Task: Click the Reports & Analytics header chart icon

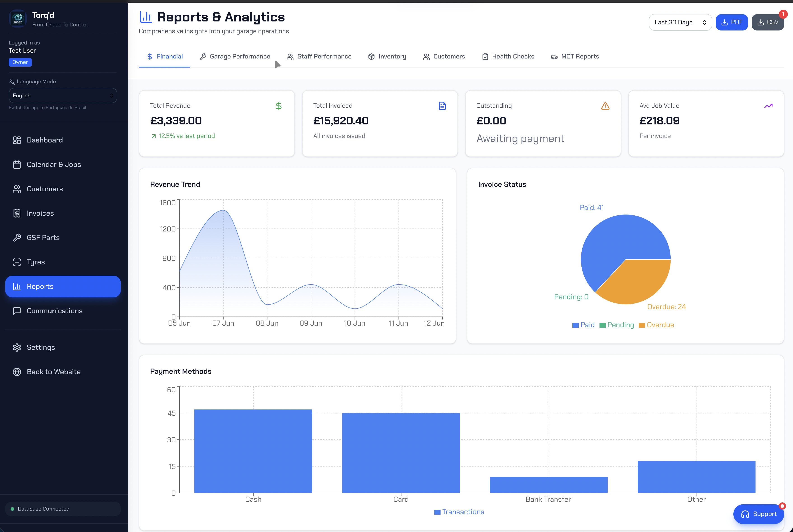Action: [146, 17]
